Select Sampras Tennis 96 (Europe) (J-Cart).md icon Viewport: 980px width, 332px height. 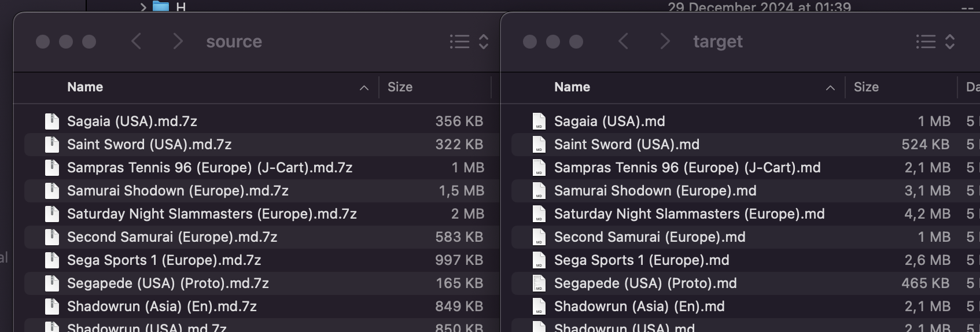point(539,167)
